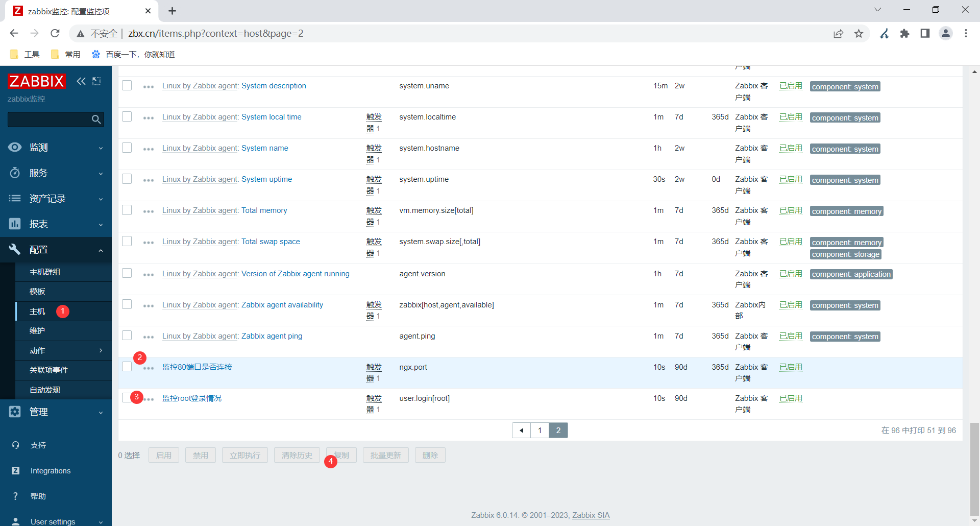The height and width of the screenshot is (526, 980).
Task: Expand the 监测 sidebar menu
Action: click(56, 148)
